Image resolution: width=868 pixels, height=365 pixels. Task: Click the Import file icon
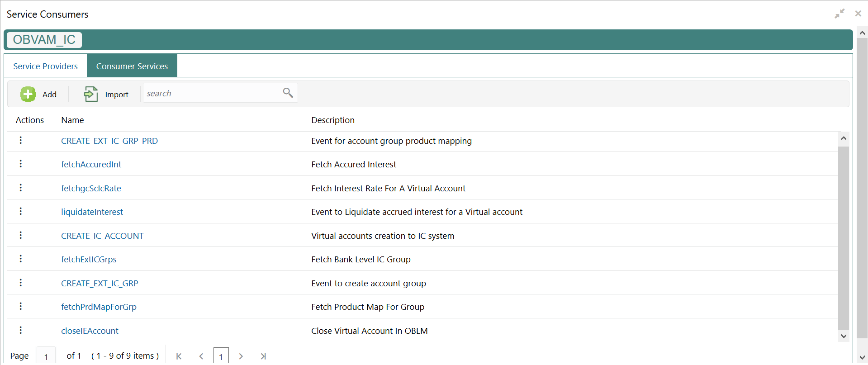tap(90, 94)
